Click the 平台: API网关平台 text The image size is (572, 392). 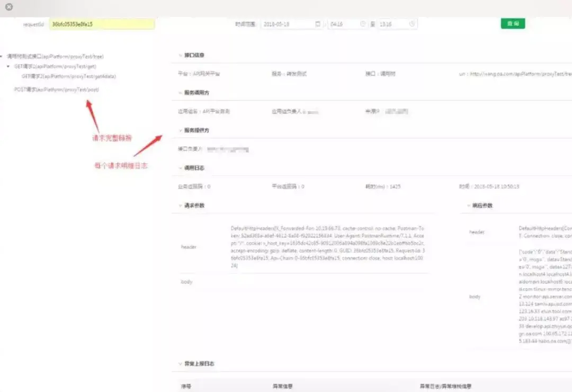pyautogui.click(x=199, y=74)
